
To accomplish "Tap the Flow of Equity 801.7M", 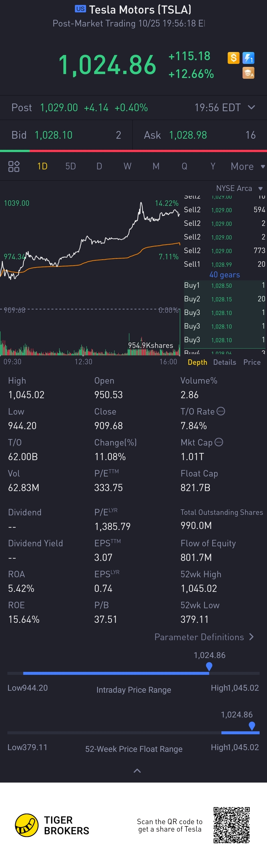I will (196, 557).
